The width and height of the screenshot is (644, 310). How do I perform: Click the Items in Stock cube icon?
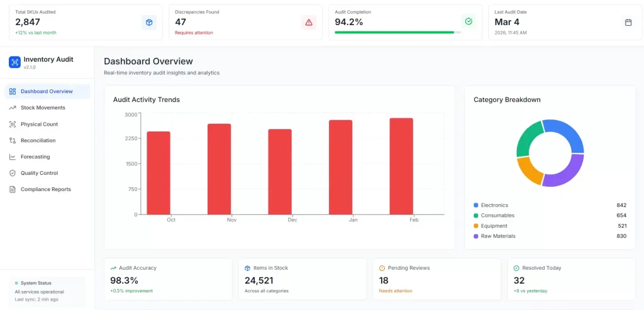coord(247,268)
